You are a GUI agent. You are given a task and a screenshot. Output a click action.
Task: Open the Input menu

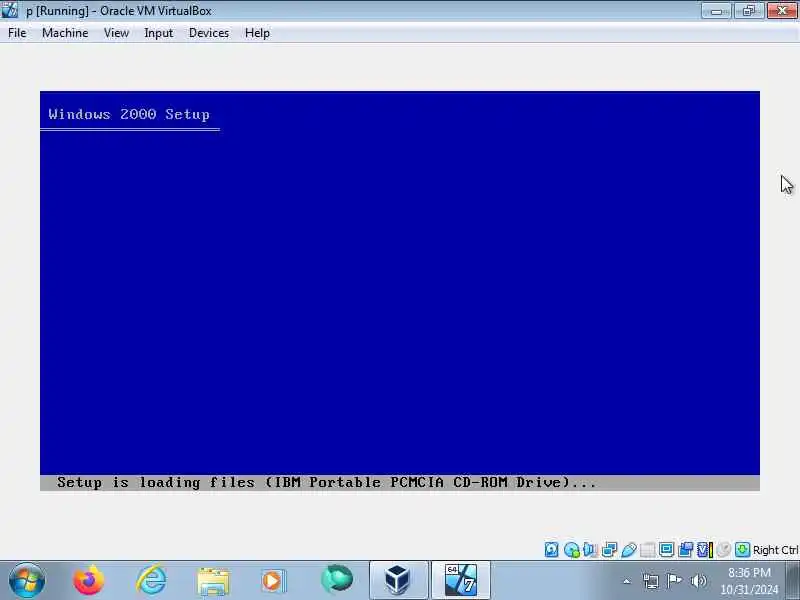[158, 33]
